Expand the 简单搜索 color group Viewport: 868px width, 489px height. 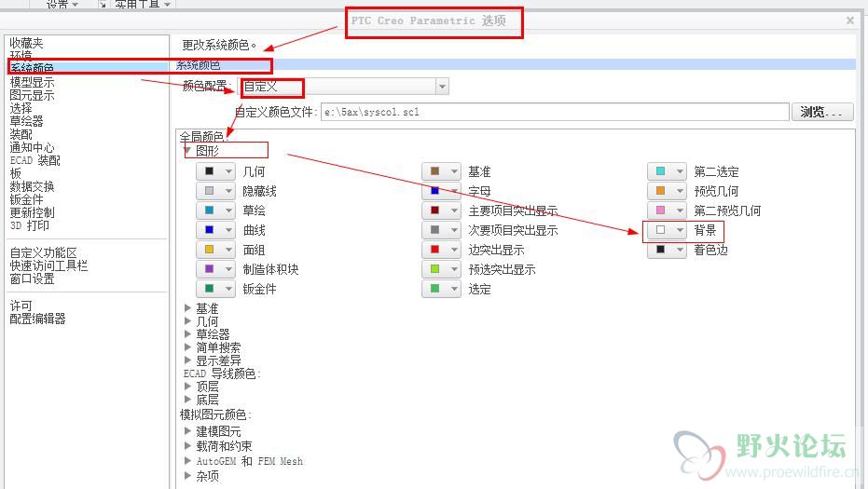point(187,347)
